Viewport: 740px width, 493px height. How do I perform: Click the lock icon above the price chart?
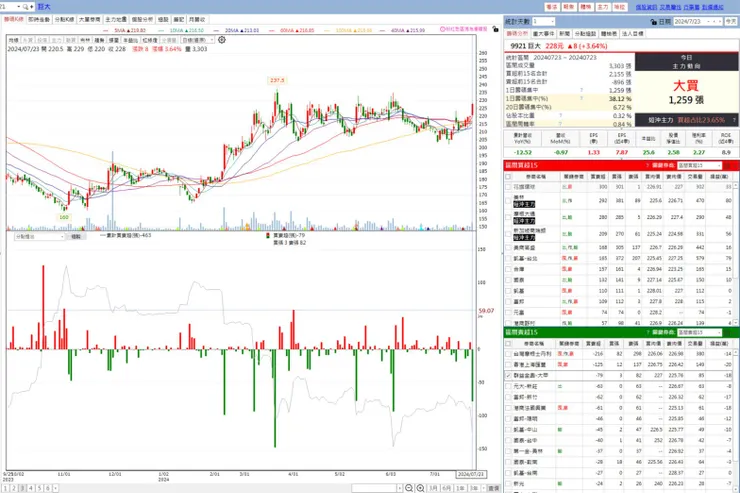tap(495, 29)
